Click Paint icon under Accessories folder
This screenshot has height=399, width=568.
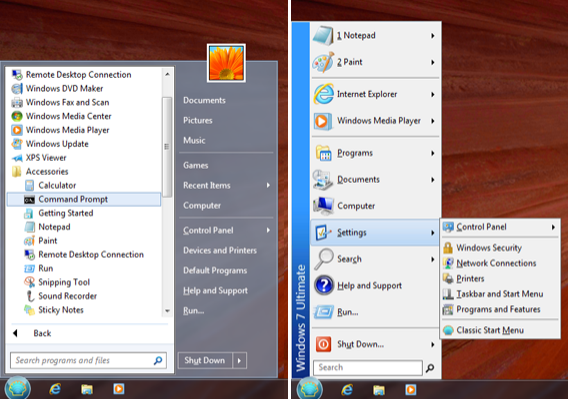point(29,241)
